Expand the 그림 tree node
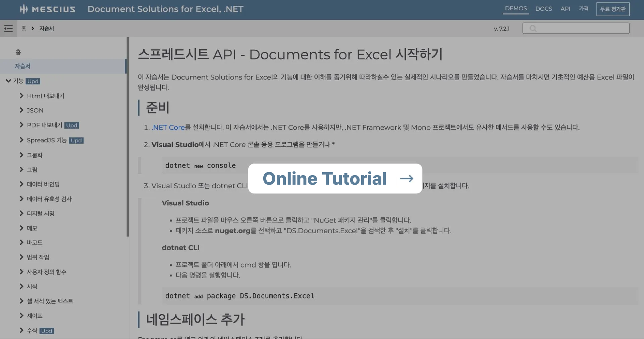The image size is (644, 339). 21,169
